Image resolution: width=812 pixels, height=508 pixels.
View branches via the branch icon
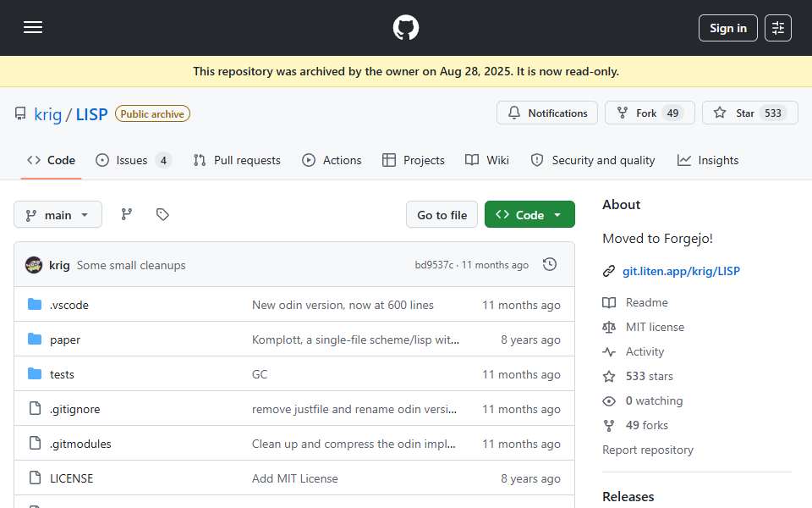point(126,214)
